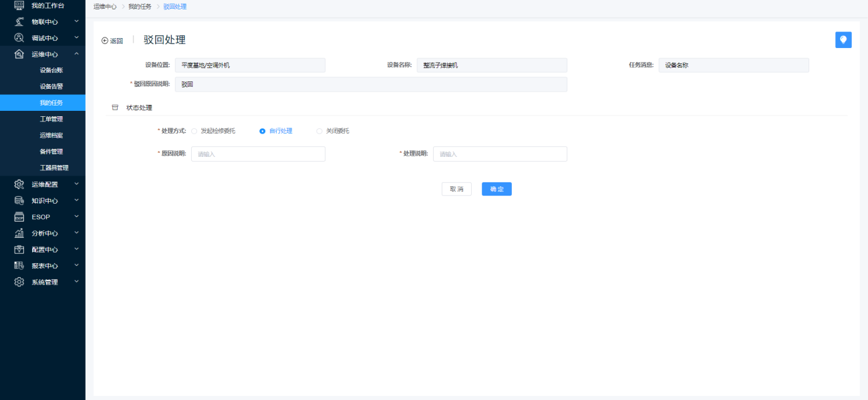Collapse the 运维中心 menu chevron

tap(76, 54)
